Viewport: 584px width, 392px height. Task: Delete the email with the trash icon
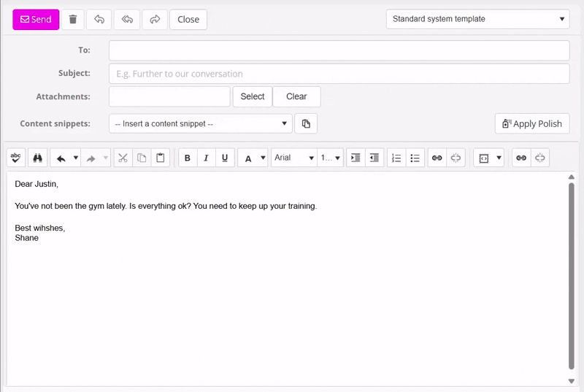click(73, 20)
